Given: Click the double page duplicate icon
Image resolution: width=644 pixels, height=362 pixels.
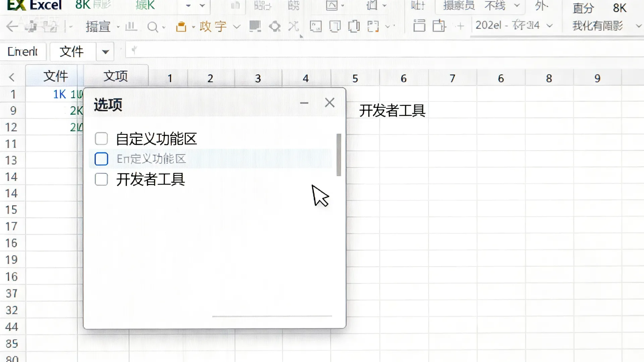Looking at the screenshot, I should click(354, 26).
